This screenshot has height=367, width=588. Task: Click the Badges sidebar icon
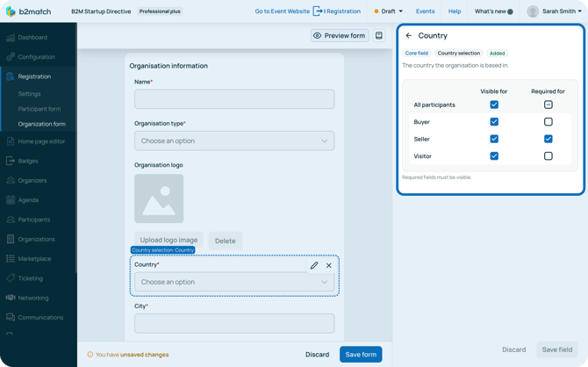point(11,161)
